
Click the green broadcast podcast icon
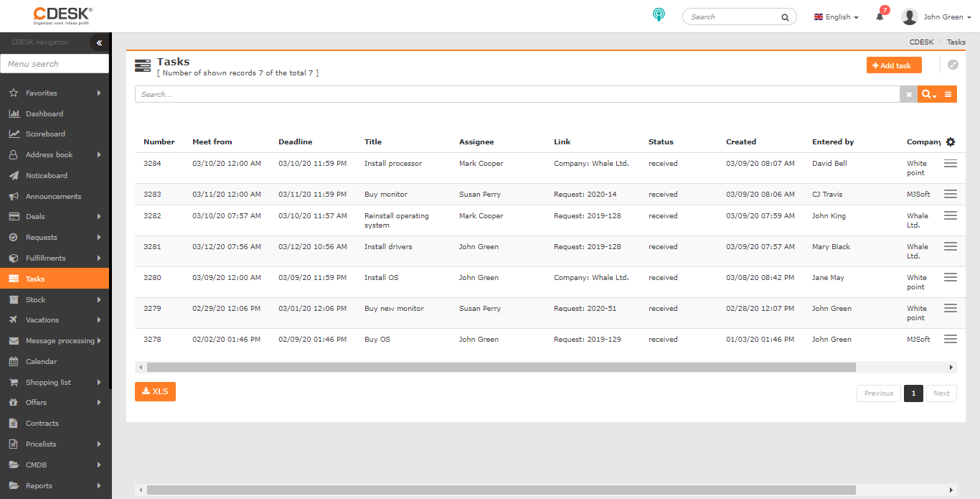(x=659, y=15)
